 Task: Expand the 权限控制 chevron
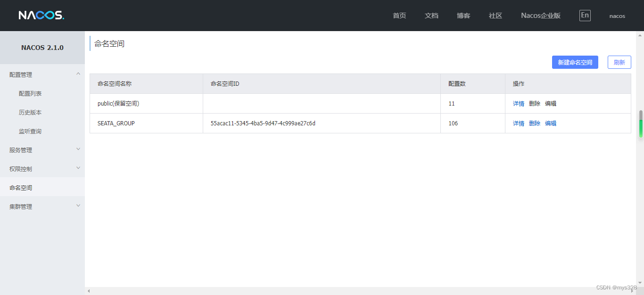[x=78, y=168]
